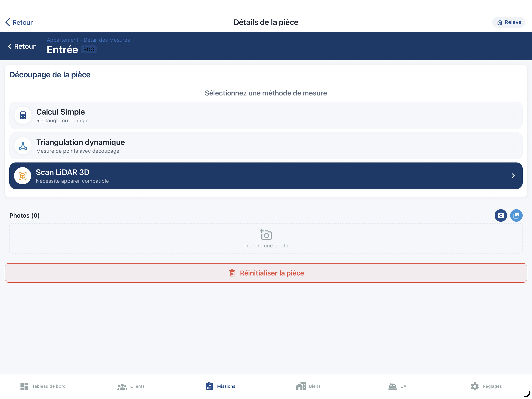Open the Triangulation dynamique chevron
Viewport: 532px width, 399px height.
point(514,146)
